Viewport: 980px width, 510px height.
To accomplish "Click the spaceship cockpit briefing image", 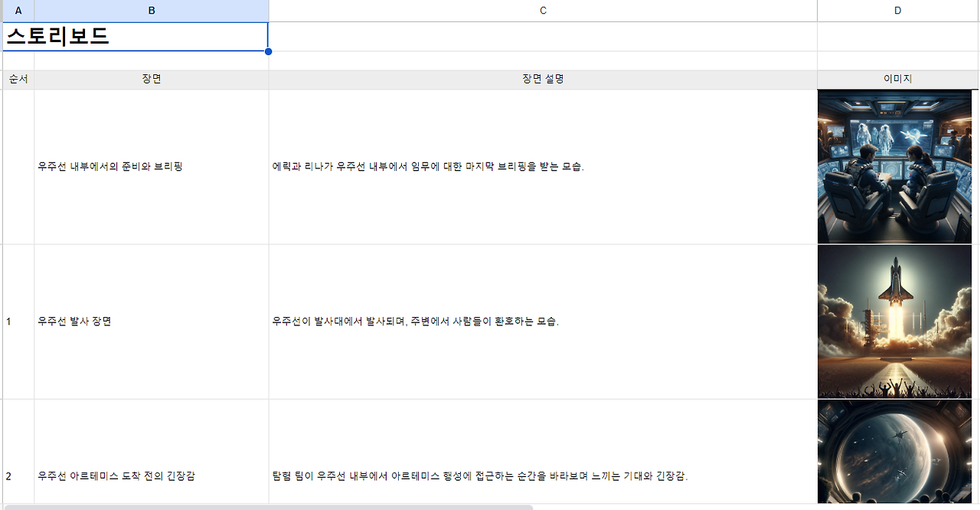I will [894, 167].
